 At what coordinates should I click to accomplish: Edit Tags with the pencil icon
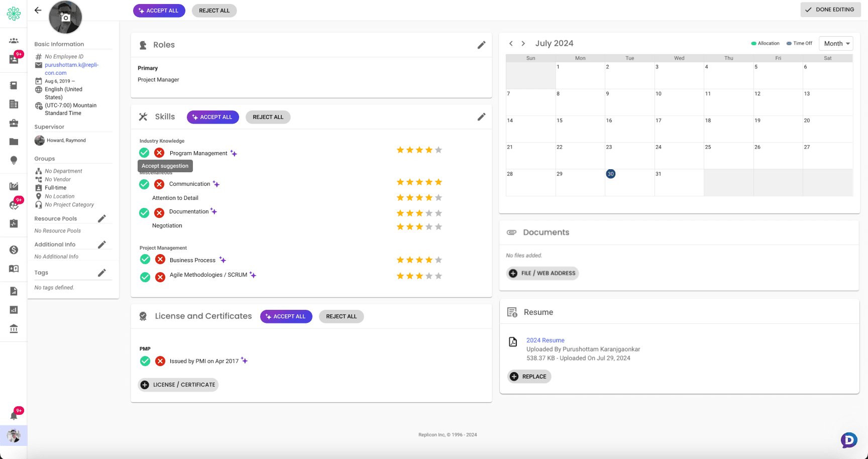[102, 273]
